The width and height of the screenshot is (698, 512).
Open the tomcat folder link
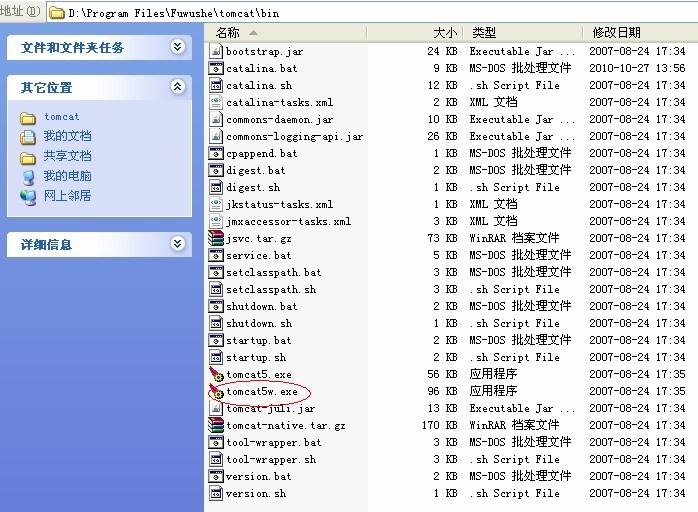(x=61, y=117)
